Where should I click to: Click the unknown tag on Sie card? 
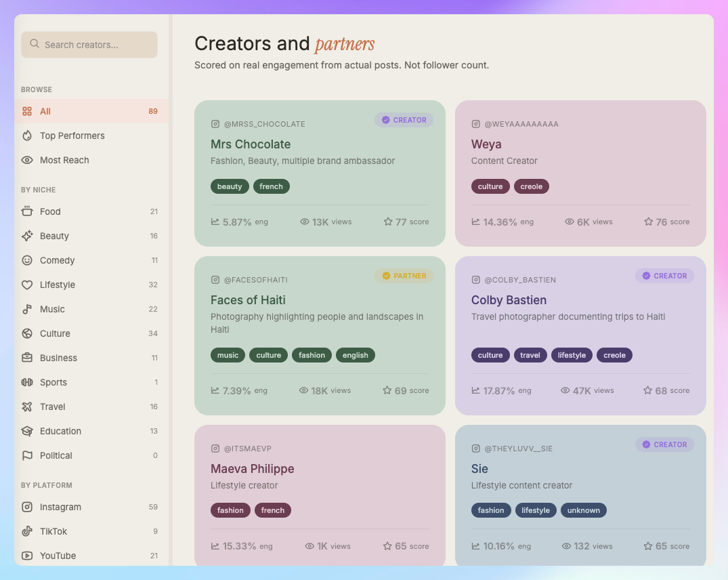pyautogui.click(x=583, y=510)
